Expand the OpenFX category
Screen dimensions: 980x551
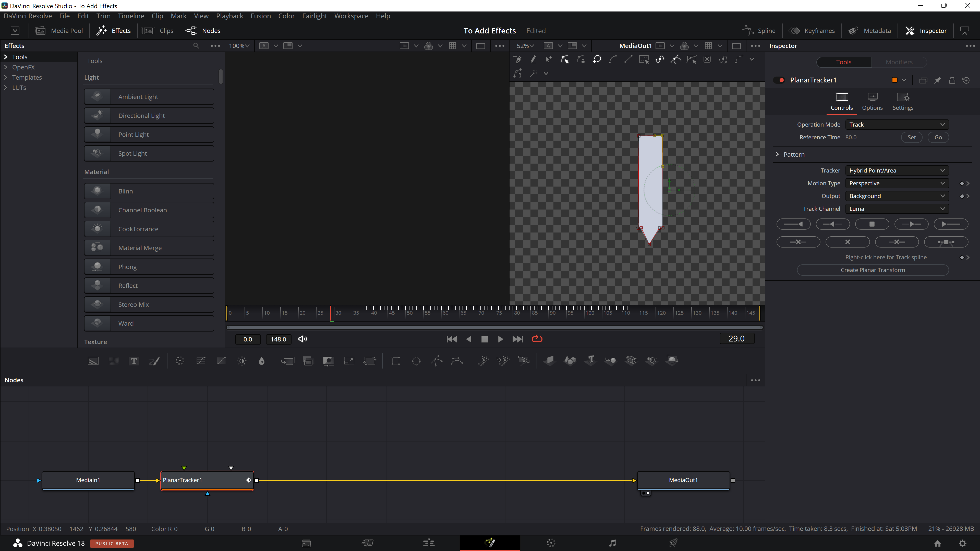[x=6, y=67]
